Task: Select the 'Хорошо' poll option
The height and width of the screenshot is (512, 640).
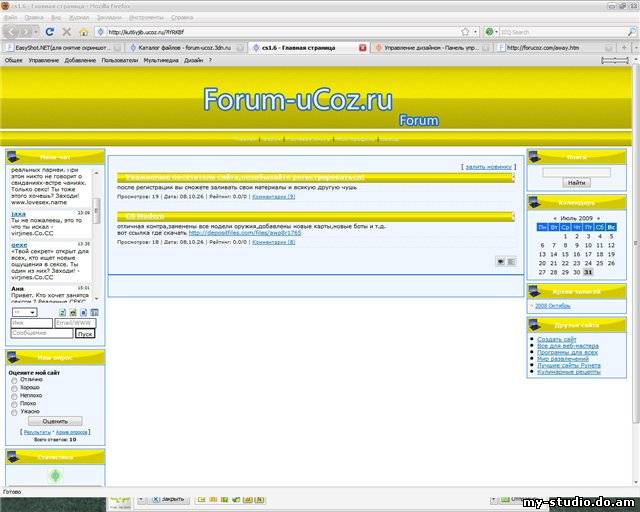Action: [x=14, y=388]
